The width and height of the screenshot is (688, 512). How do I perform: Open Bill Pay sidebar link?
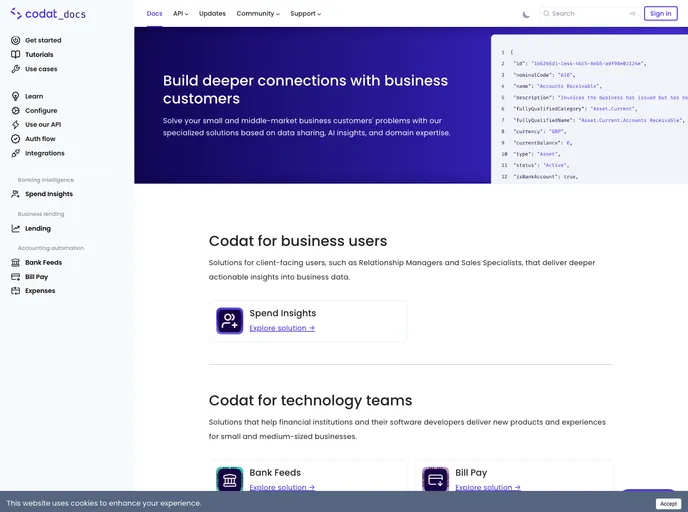36,277
